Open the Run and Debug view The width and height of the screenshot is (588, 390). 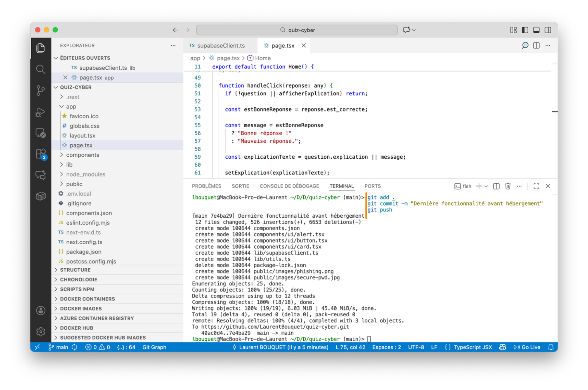pyautogui.click(x=41, y=112)
